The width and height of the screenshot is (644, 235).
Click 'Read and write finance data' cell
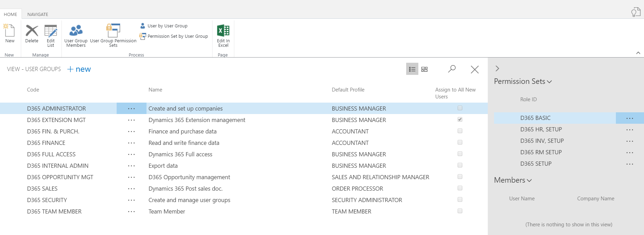tap(184, 143)
